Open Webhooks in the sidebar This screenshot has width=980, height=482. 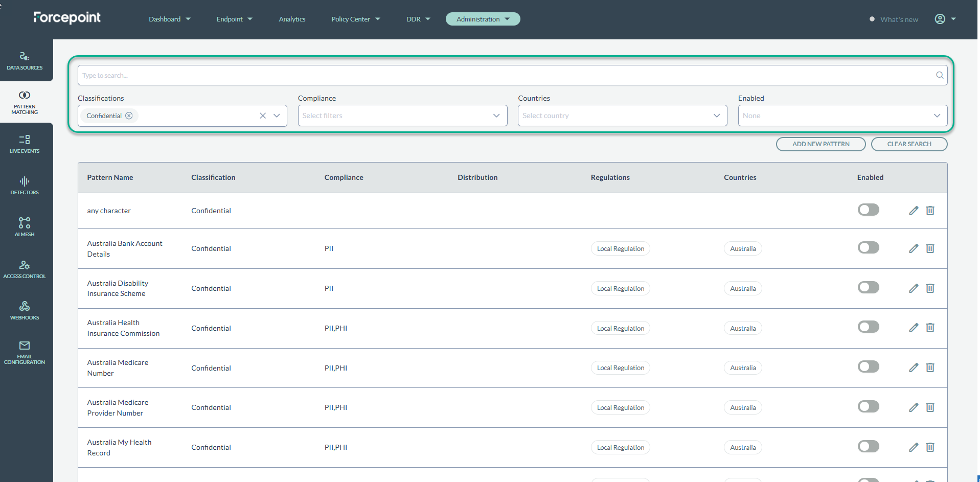point(25,311)
